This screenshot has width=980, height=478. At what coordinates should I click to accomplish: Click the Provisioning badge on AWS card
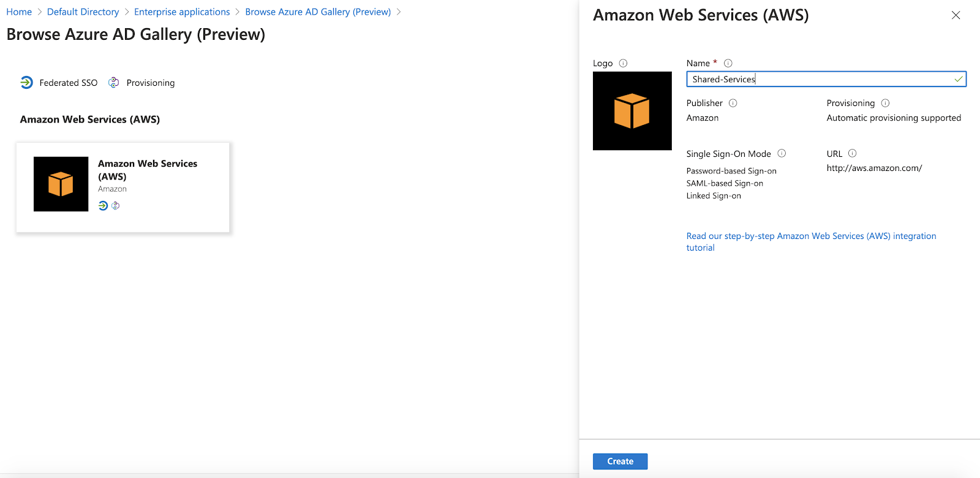pyautogui.click(x=116, y=206)
